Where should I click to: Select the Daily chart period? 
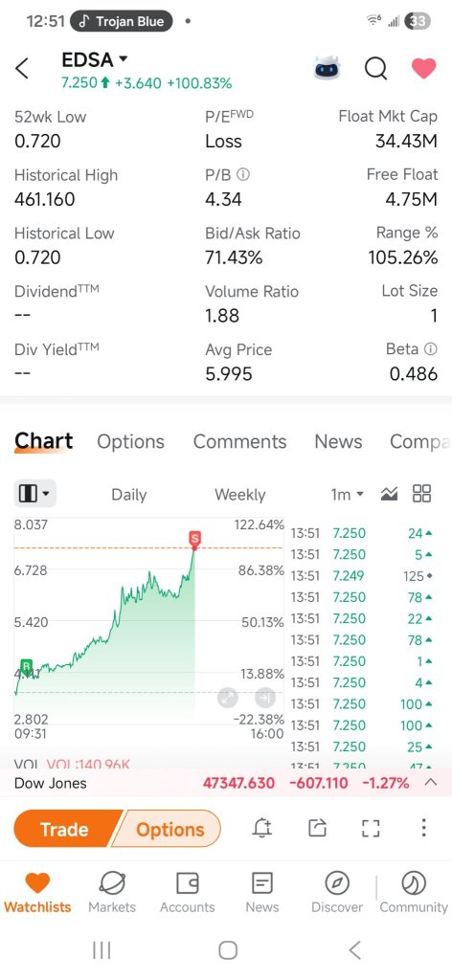coord(128,495)
